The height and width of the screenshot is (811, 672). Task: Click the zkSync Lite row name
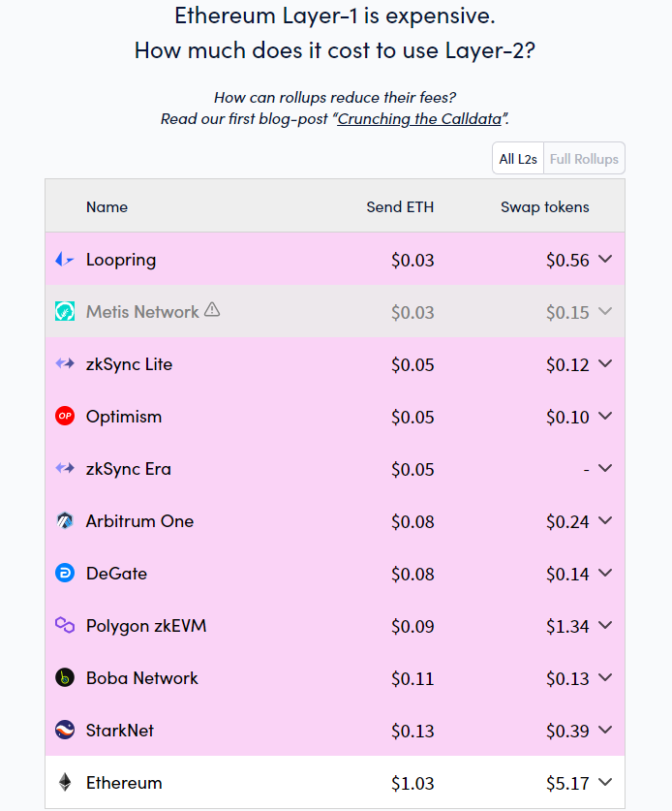129,364
